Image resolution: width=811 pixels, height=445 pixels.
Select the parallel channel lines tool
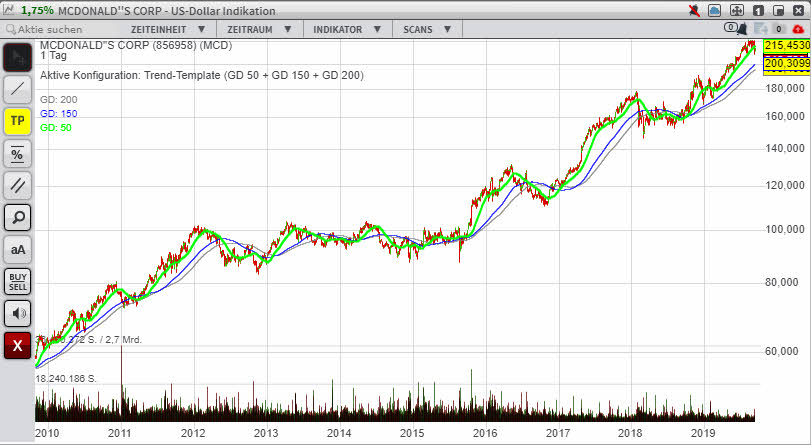click(x=18, y=186)
